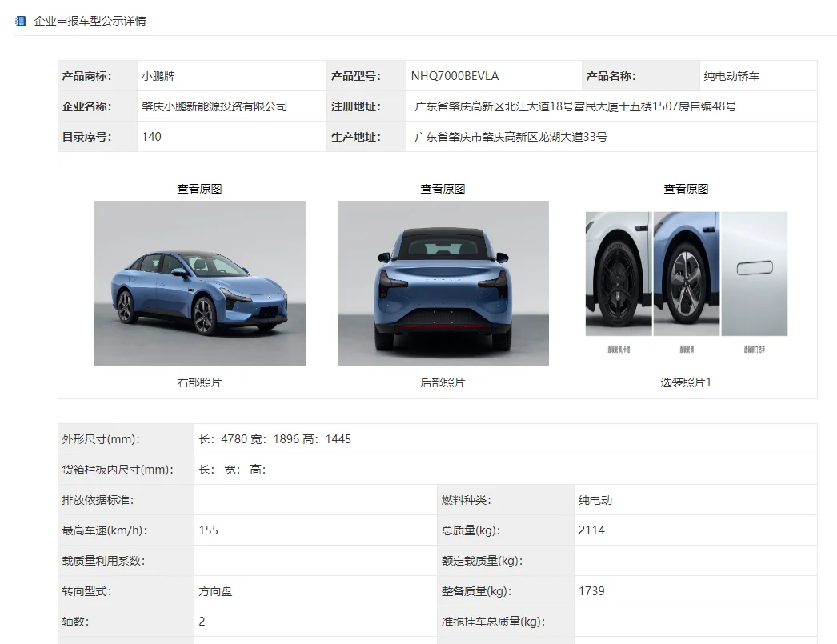
Task: Open 查看原图 link above right-side car photo
Action: [x=199, y=189]
